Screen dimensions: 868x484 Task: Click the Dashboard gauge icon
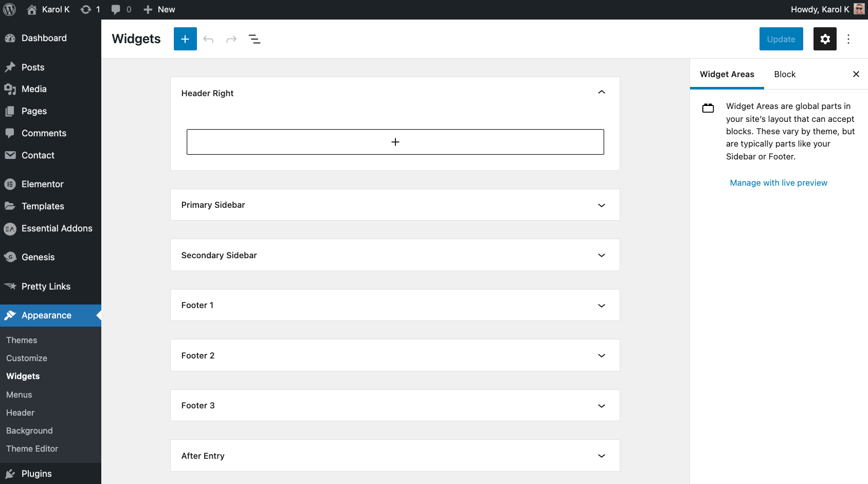(10, 38)
